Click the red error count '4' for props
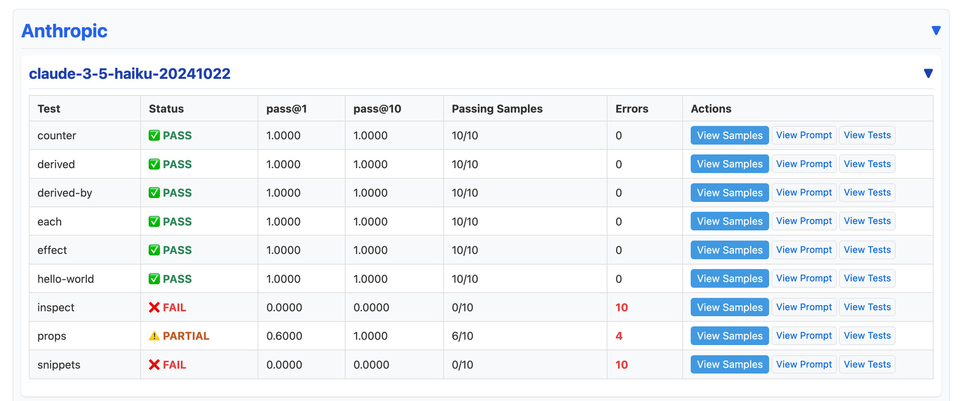Viewport: 980px width, 401px height. [619, 336]
